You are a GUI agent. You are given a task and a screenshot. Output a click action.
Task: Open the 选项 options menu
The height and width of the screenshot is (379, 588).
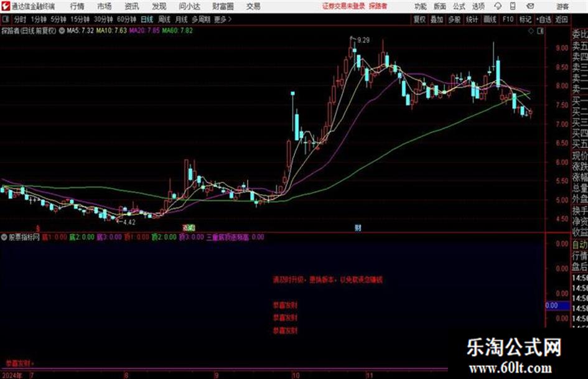[478, 6]
